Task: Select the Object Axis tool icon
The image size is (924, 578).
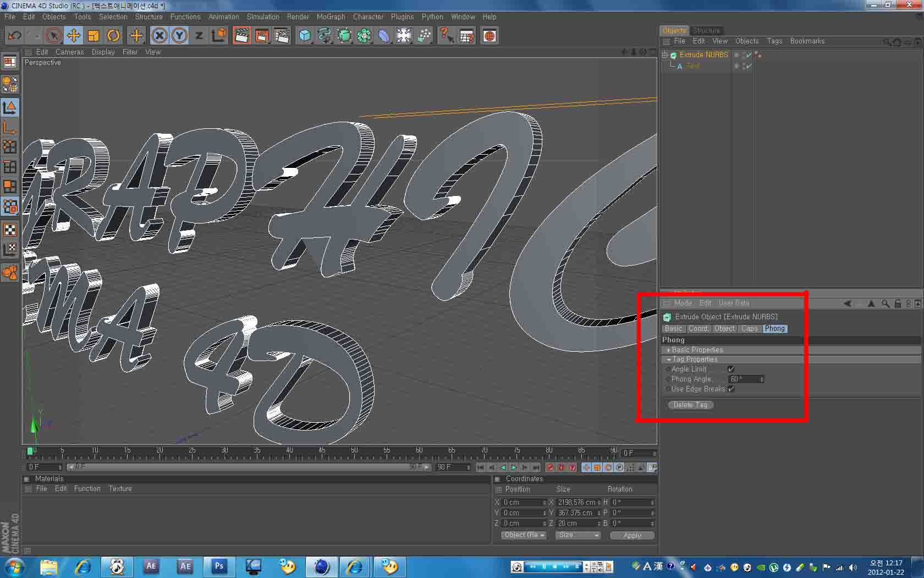Action: 10,128
